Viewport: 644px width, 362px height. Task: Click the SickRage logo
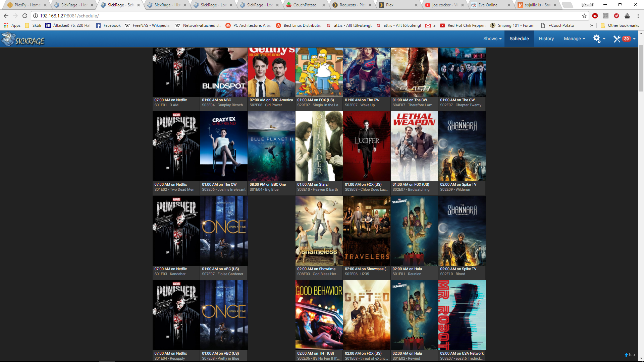[23, 40]
